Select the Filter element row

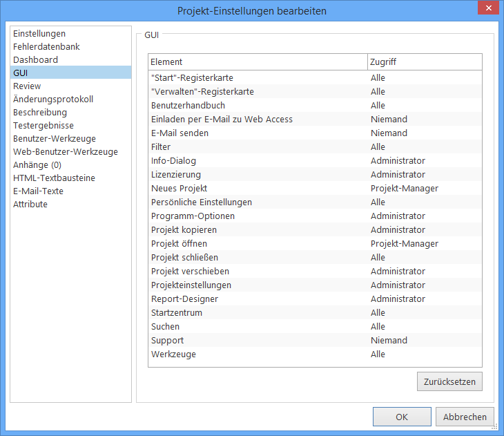pos(315,147)
